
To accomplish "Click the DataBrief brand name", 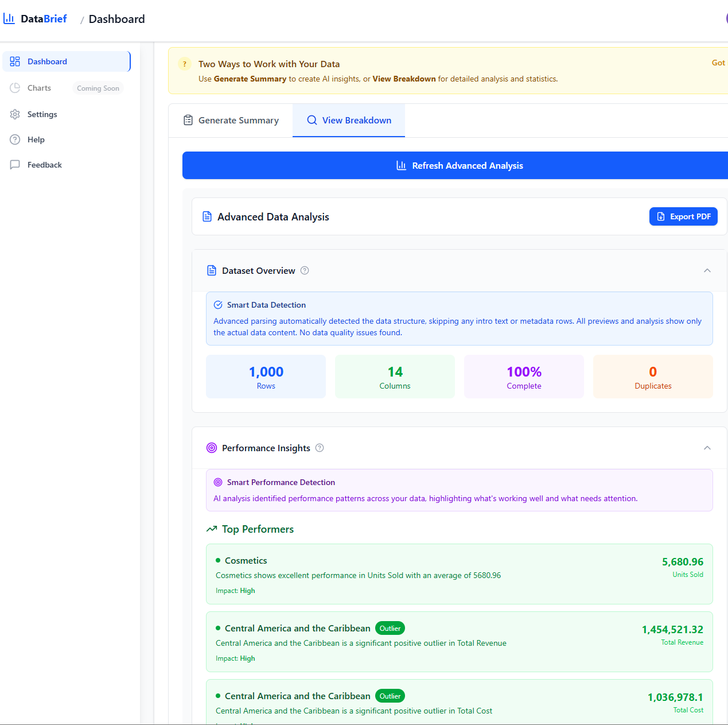I will (x=44, y=19).
